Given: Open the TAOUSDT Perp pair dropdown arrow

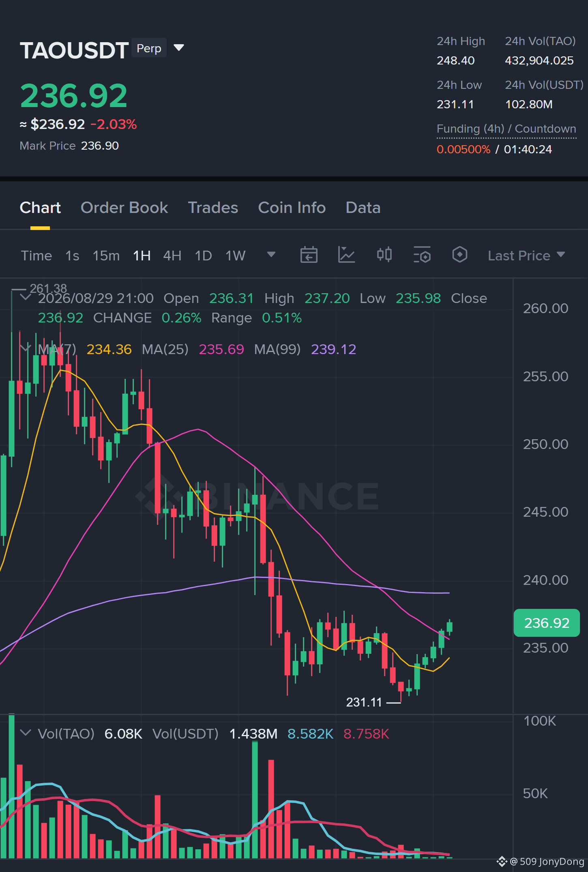Looking at the screenshot, I should pyautogui.click(x=179, y=48).
